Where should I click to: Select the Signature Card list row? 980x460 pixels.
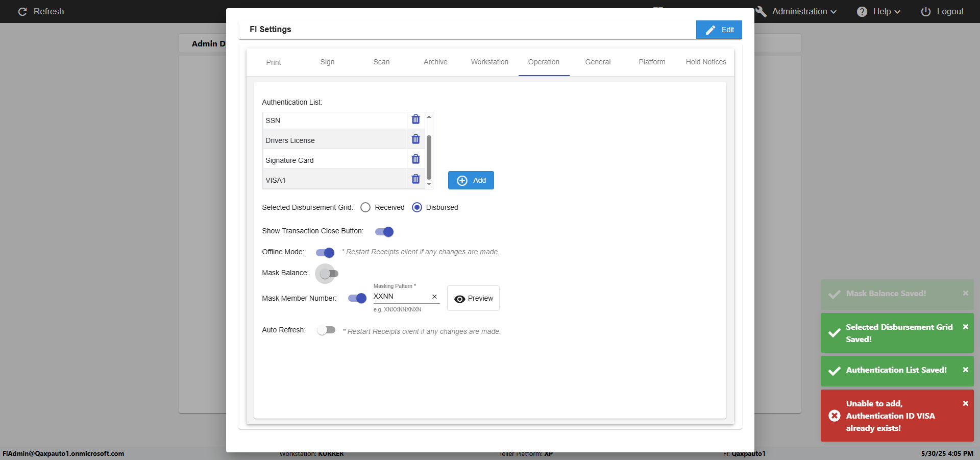[x=335, y=159]
